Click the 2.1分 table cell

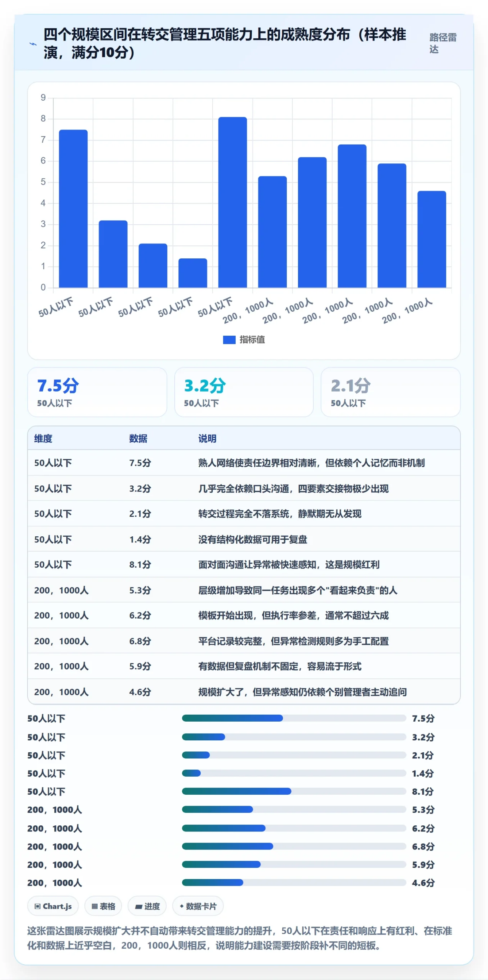140,514
